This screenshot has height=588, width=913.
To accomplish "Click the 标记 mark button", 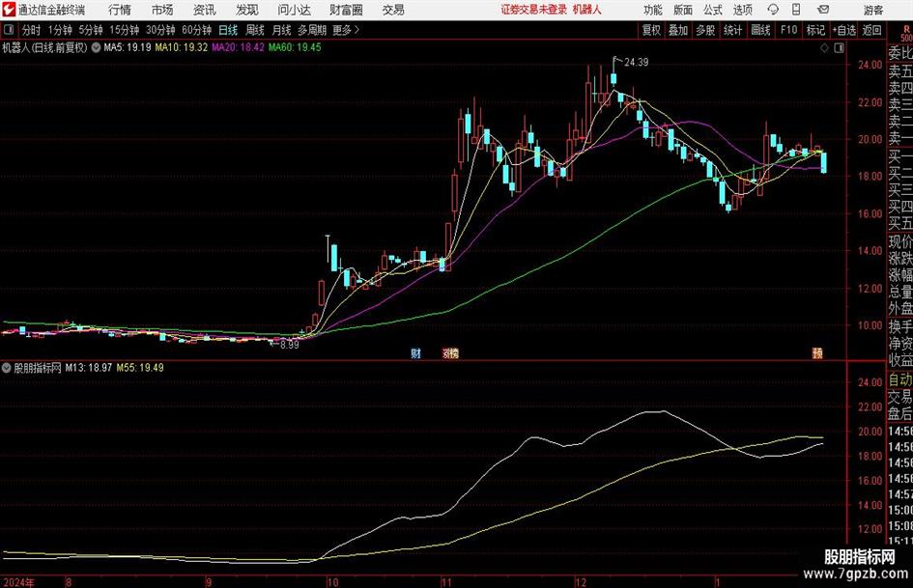I will [x=815, y=30].
